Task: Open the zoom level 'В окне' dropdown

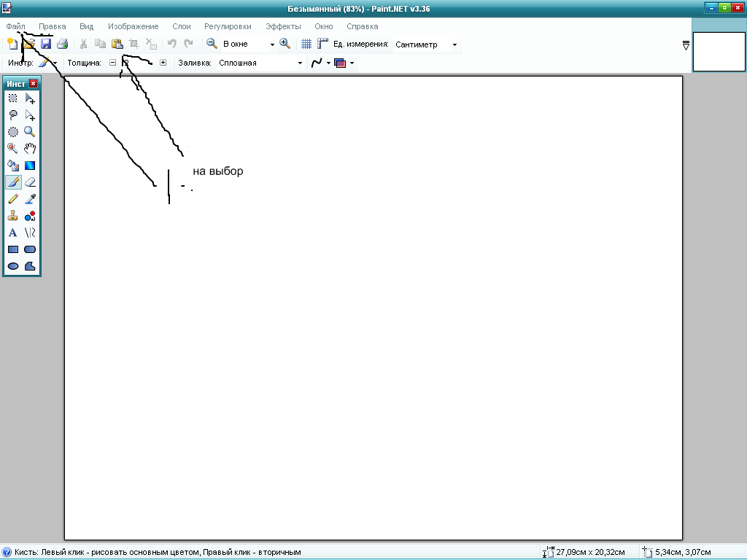Action: 272,44
